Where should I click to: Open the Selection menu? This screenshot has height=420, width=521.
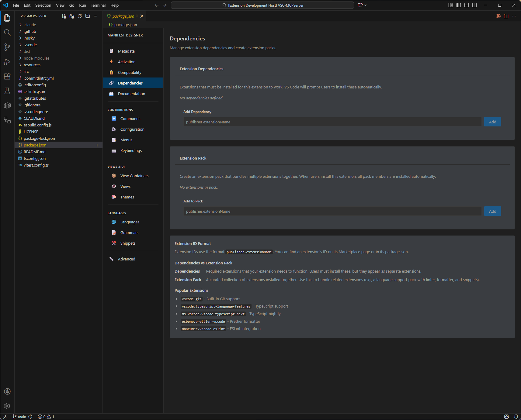point(43,5)
